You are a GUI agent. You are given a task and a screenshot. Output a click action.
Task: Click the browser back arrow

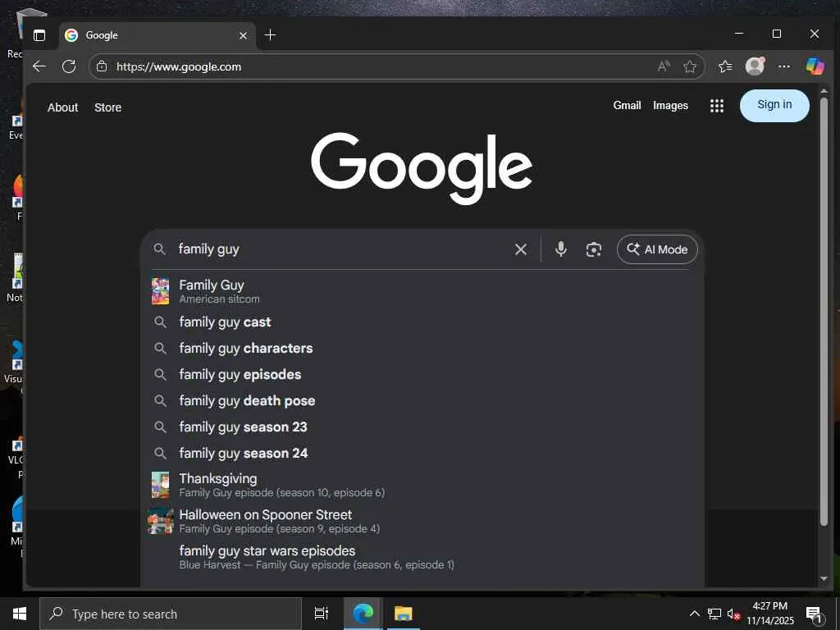point(39,66)
